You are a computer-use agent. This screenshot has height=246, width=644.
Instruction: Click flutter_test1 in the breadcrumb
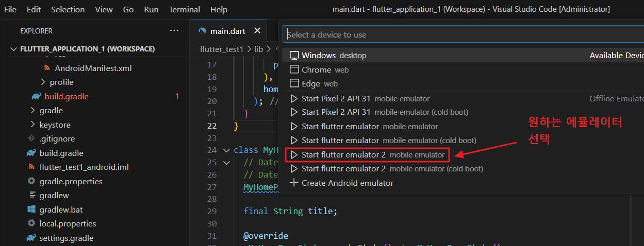coord(222,49)
